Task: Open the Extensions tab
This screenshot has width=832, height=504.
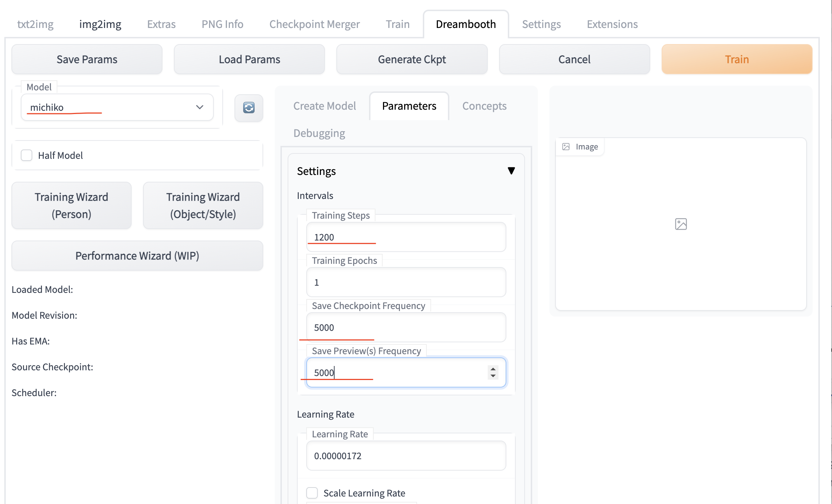Action: click(x=612, y=24)
